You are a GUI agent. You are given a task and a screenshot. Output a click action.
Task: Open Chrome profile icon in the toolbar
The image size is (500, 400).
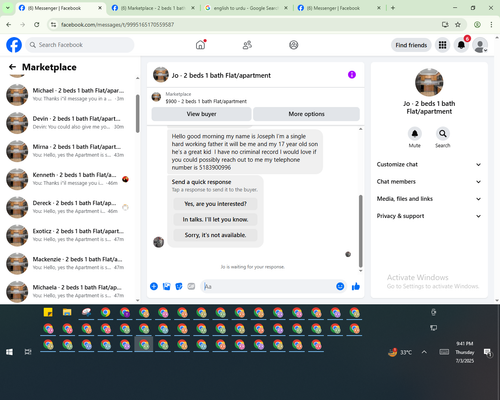click(x=477, y=24)
